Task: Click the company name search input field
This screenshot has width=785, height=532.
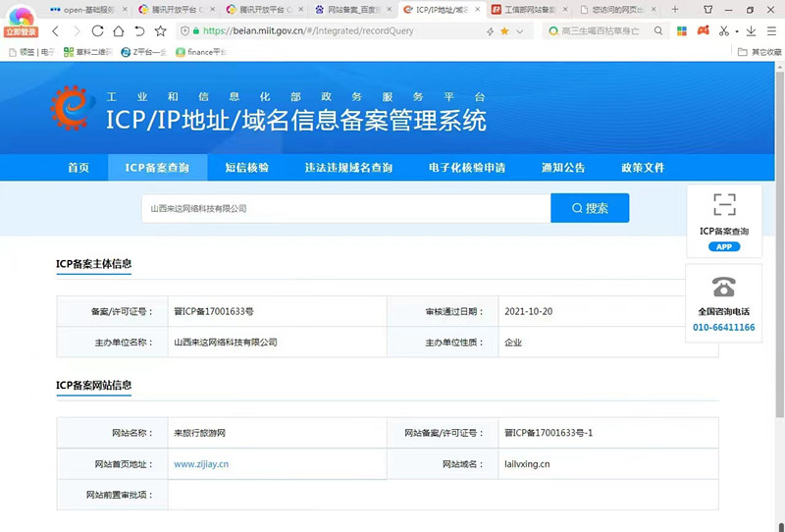Action: coord(346,208)
